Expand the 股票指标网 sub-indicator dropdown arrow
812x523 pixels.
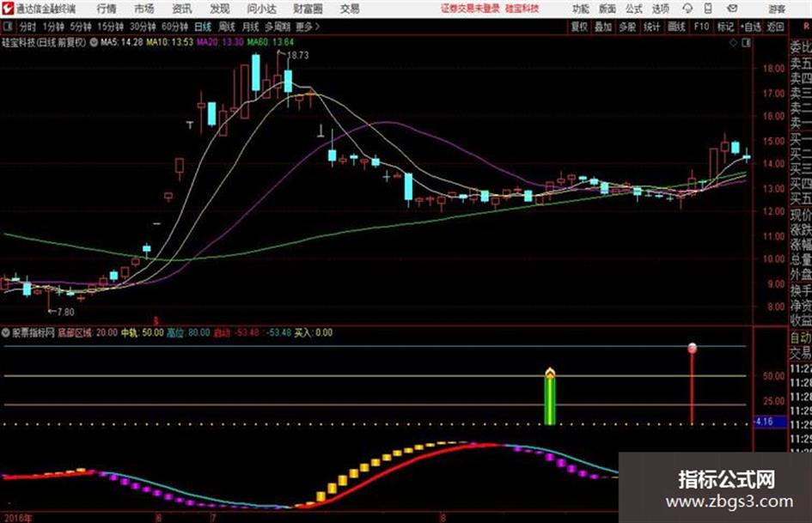tap(6, 333)
